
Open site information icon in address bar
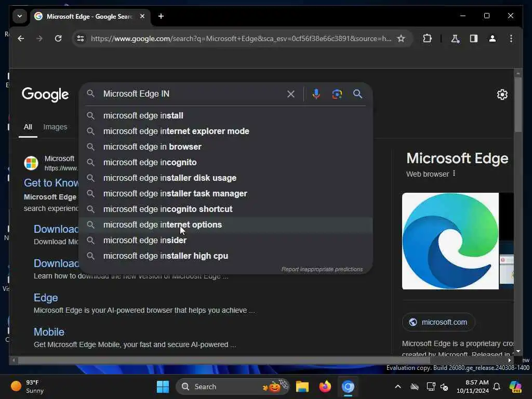[81, 38]
